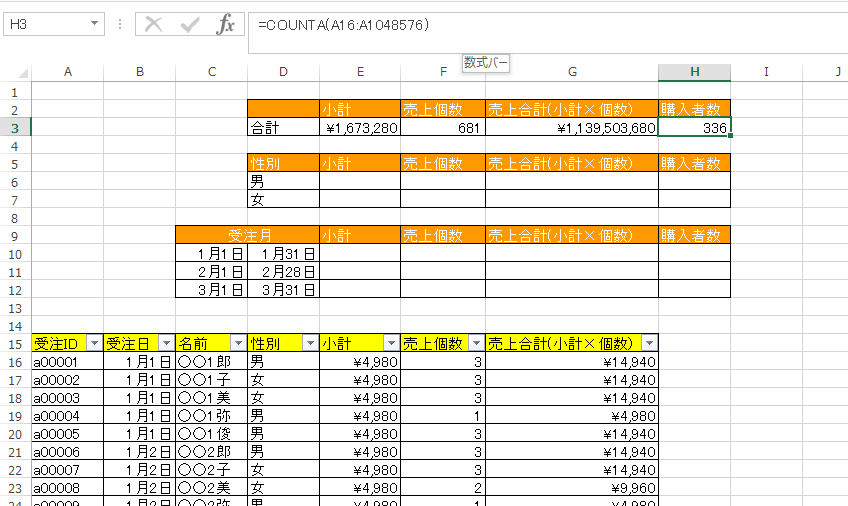Image resolution: width=848 pixels, height=506 pixels.
Task: Open filter dropdown for 小計 in row 15
Action: 391,343
